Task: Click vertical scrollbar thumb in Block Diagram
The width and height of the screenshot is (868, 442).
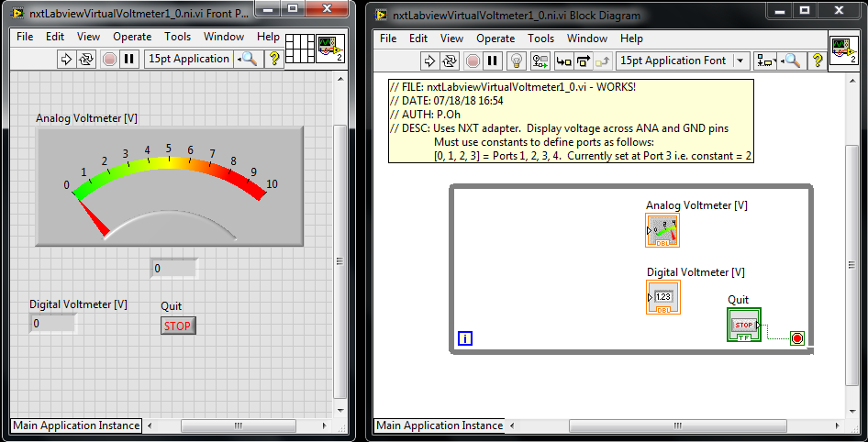Action: pyautogui.click(x=852, y=265)
